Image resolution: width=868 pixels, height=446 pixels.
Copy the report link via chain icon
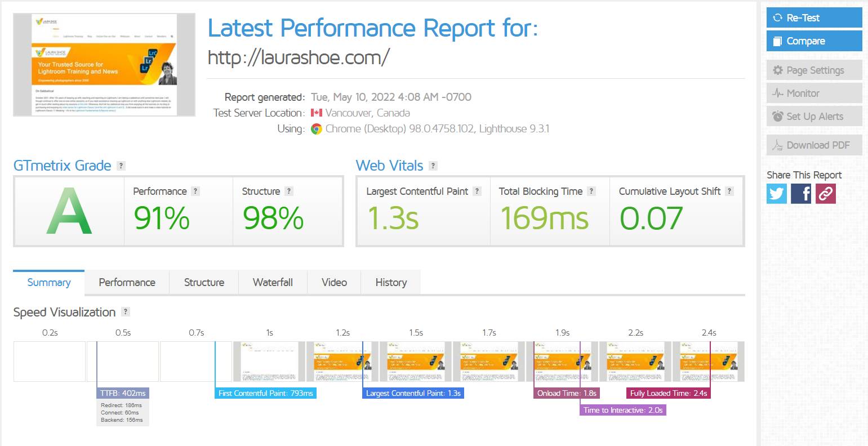(826, 194)
